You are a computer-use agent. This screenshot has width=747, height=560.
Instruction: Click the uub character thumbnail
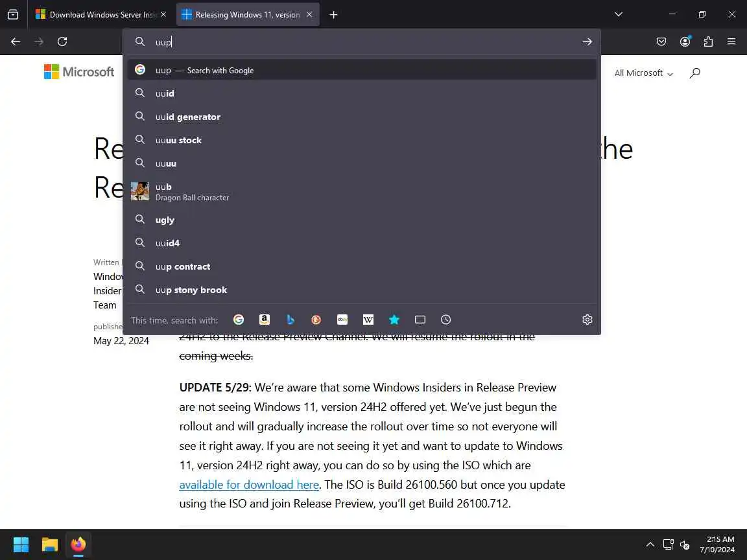pyautogui.click(x=140, y=191)
